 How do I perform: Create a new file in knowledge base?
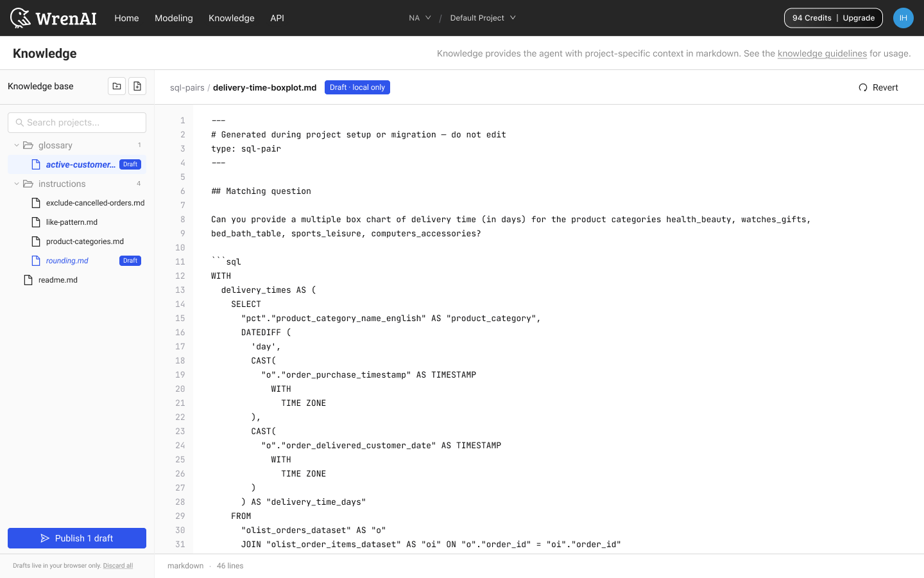[137, 86]
